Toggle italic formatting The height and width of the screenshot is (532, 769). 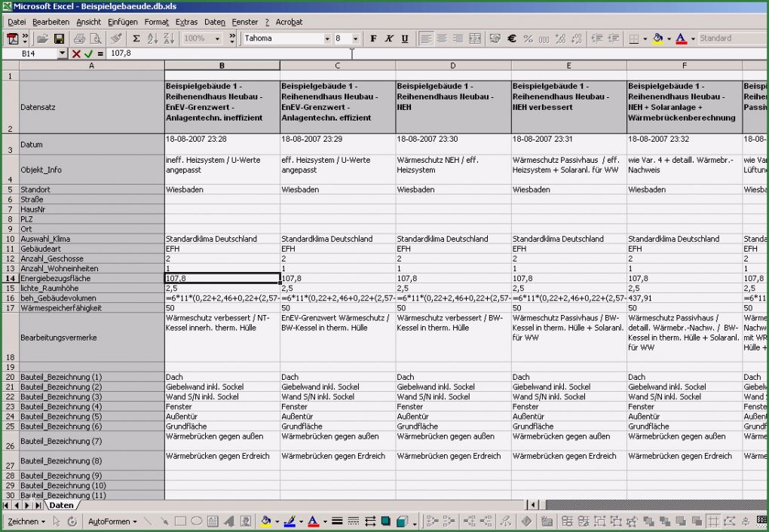[388, 38]
